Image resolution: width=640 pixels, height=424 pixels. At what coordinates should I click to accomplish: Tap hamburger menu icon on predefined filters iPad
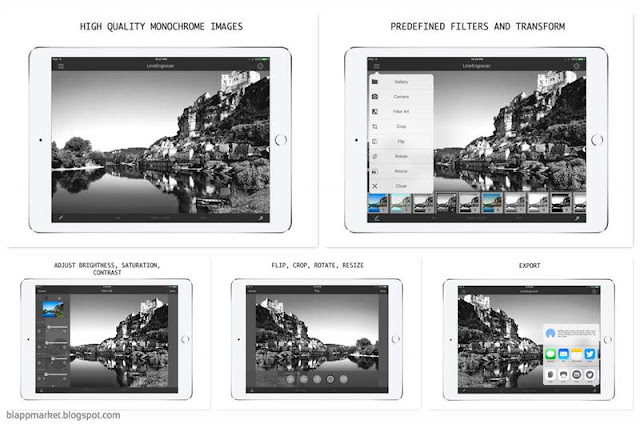point(377,66)
